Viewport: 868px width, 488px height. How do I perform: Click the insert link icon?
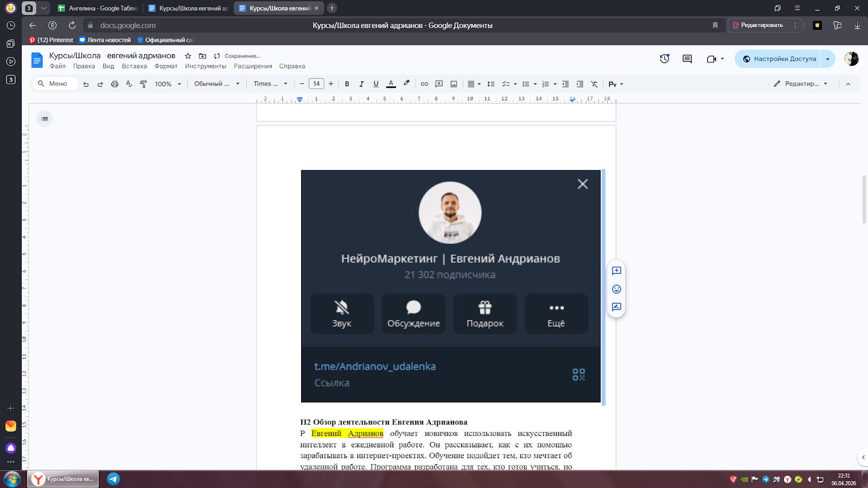[424, 84]
